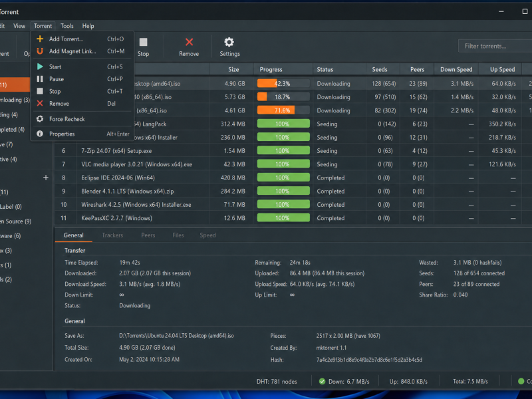Click the Add Torrent plus icon in menu
This screenshot has height=399, width=532.
point(40,39)
